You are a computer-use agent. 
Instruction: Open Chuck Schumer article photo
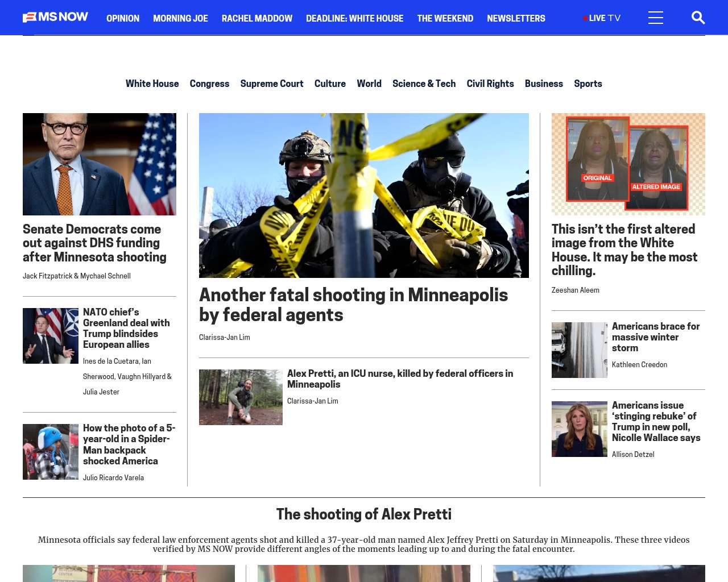click(100, 164)
